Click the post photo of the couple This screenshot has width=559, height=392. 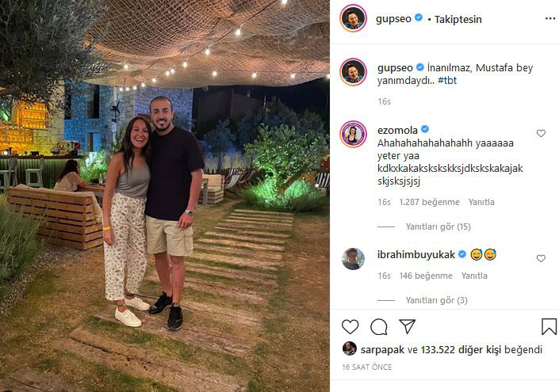click(165, 196)
